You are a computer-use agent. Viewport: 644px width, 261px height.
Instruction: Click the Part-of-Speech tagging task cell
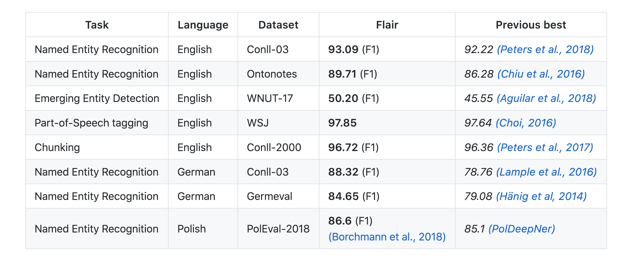tap(91, 123)
